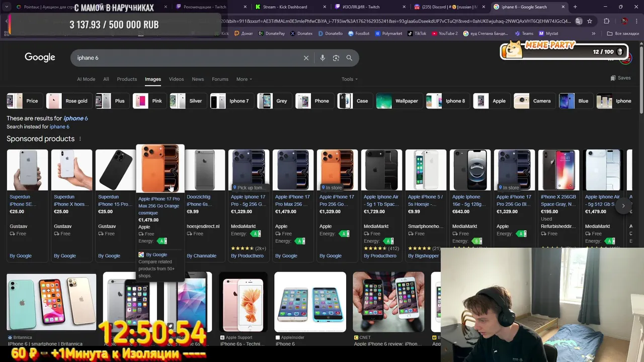Open browser extensions puzzle icon

[606, 21]
